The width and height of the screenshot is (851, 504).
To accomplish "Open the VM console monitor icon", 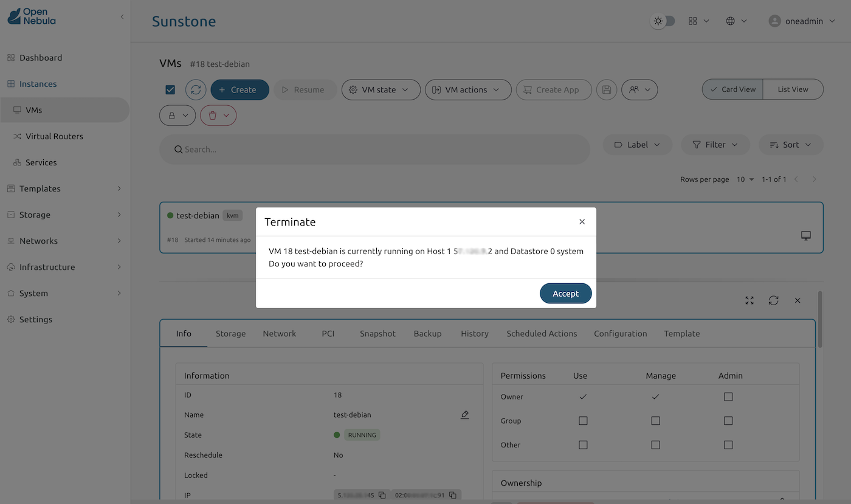I will click(x=806, y=235).
